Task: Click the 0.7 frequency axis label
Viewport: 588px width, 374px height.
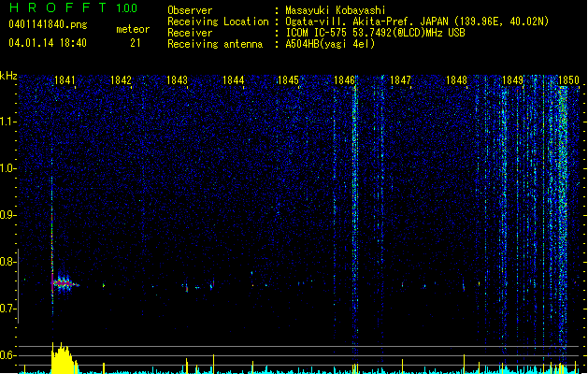Action: (8, 309)
